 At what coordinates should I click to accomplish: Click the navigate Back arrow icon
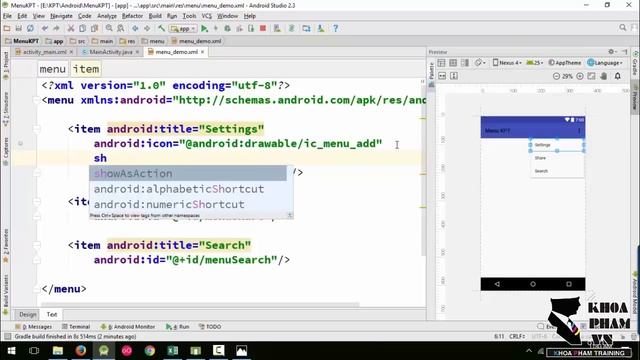coord(135,28)
